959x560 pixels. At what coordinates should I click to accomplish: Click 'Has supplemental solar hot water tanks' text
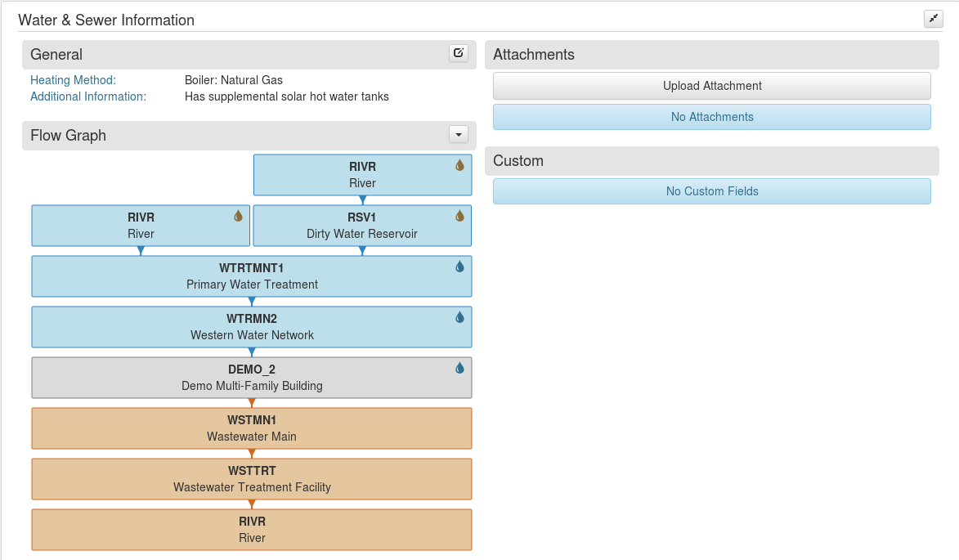click(x=287, y=96)
